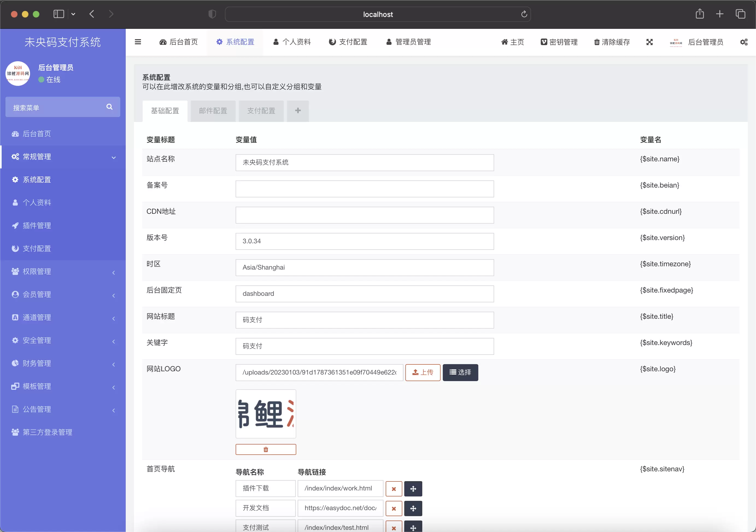The height and width of the screenshot is (532, 756).
Task: Open the 管理员管理 top navigation tab
Action: pos(408,42)
